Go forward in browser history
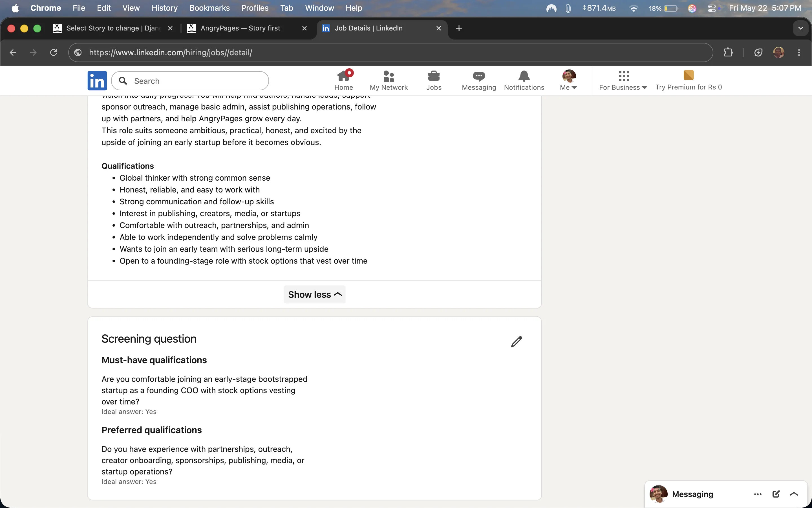The width and height of the screenshot is (812, 508). [33, 52]
